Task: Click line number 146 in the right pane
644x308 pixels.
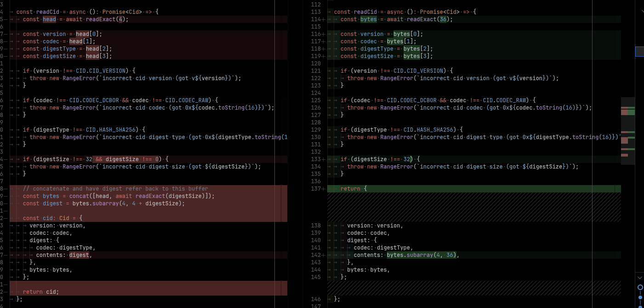Action: (315, 299)
